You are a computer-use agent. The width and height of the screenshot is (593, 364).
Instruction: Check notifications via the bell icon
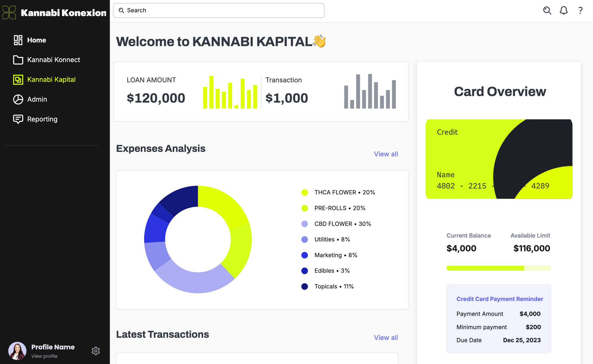(563, 10)
